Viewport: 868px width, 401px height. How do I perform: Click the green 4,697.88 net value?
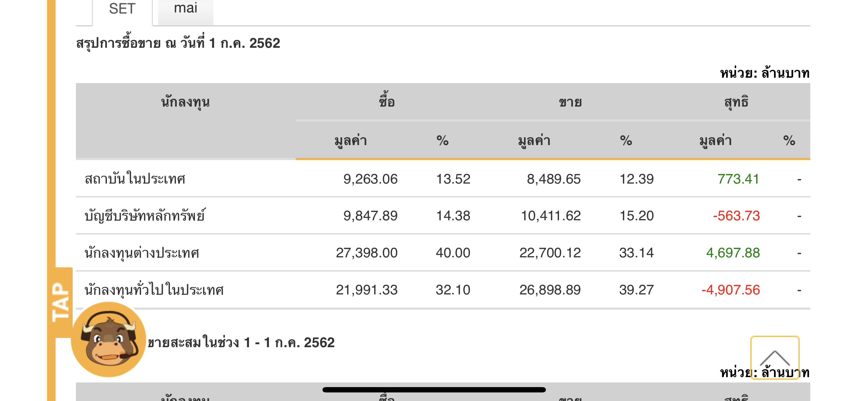coord(733,253)
